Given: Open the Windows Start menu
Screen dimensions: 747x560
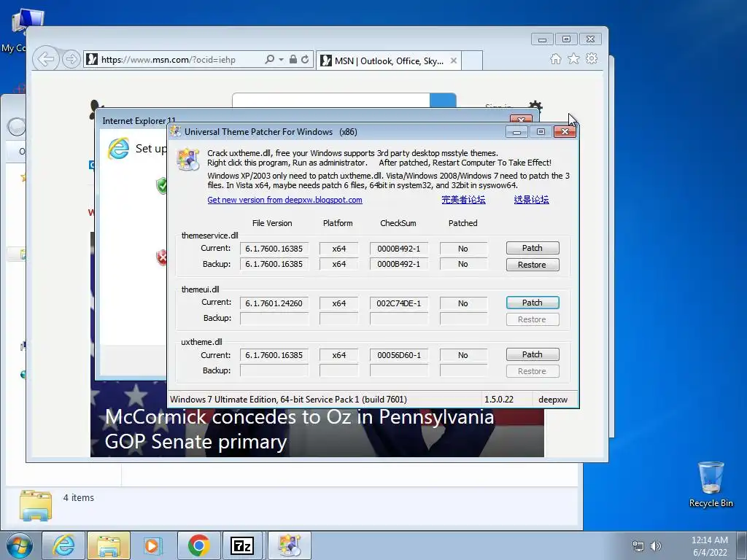Looking at the screenshot, I should (20, 545).
